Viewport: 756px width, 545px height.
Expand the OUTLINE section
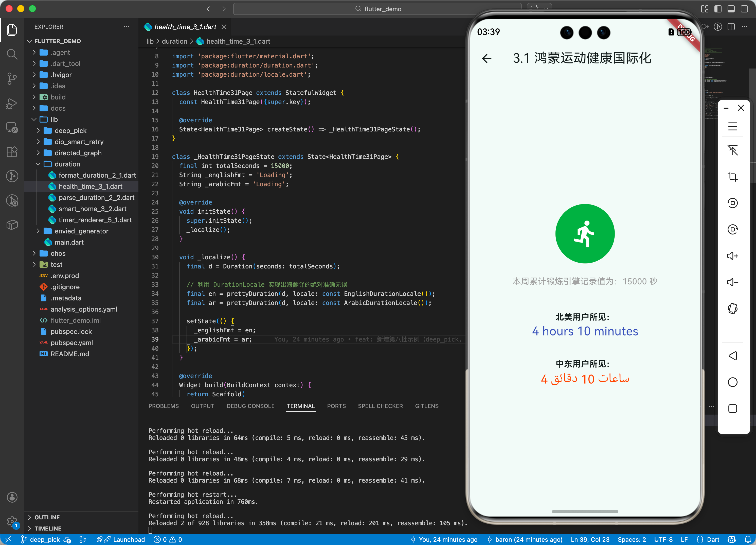pos(47,517)
